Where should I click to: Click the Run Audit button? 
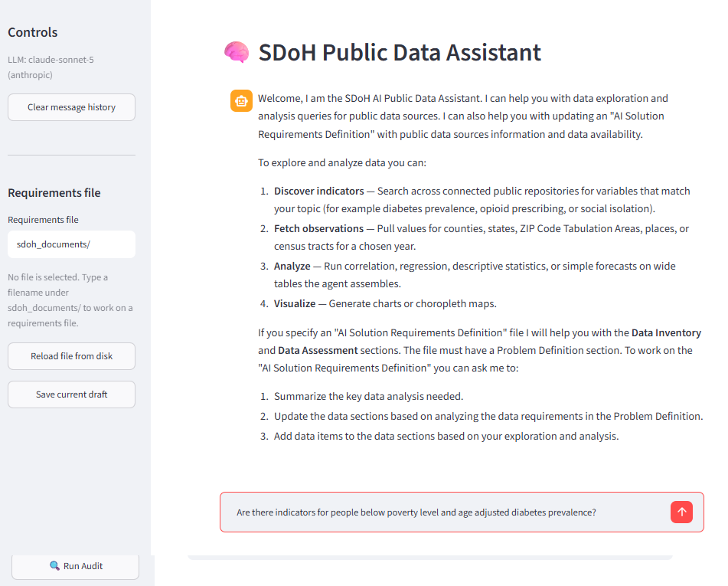[x=75, y=565]
